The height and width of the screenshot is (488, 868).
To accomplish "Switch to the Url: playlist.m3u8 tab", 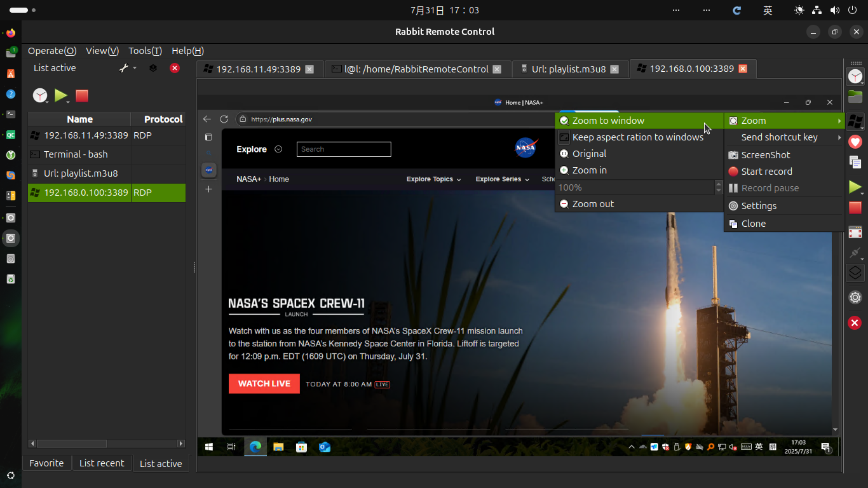I will pos(567,69).
